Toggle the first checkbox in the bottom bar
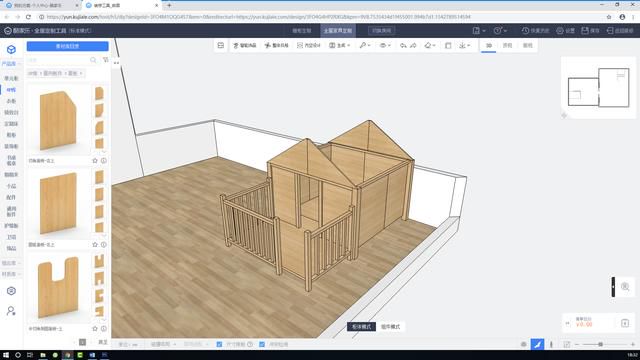640x360 pixels. pyautogui.click(x=219, y=344)
